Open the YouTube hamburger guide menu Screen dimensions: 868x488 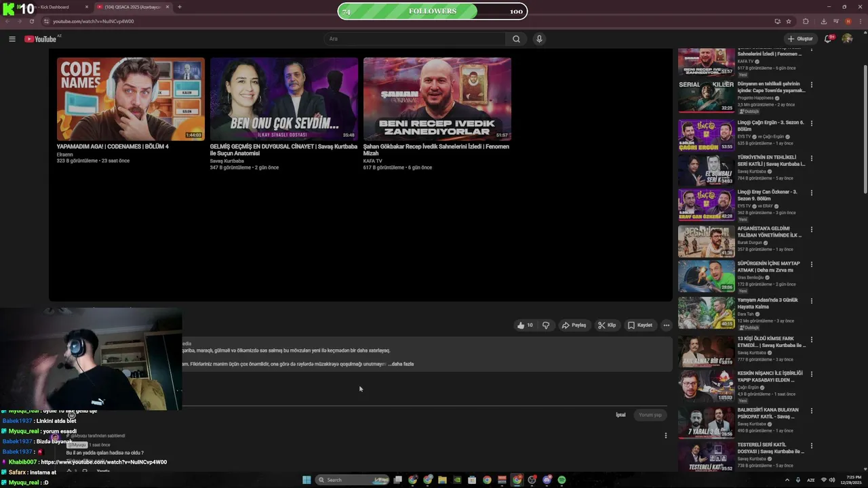point(12,39)
